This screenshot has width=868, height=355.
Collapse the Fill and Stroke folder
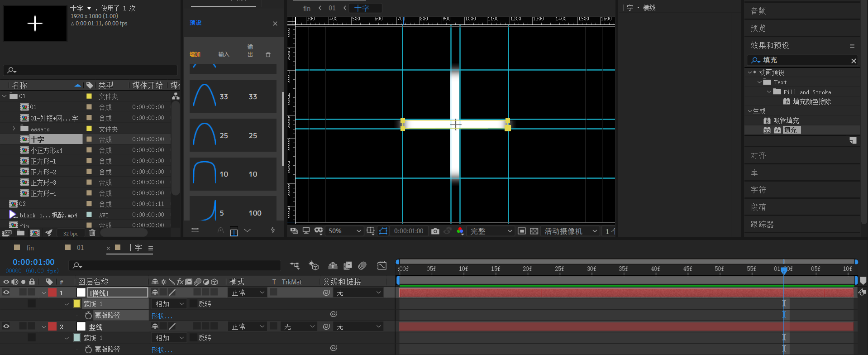[769, 92]
